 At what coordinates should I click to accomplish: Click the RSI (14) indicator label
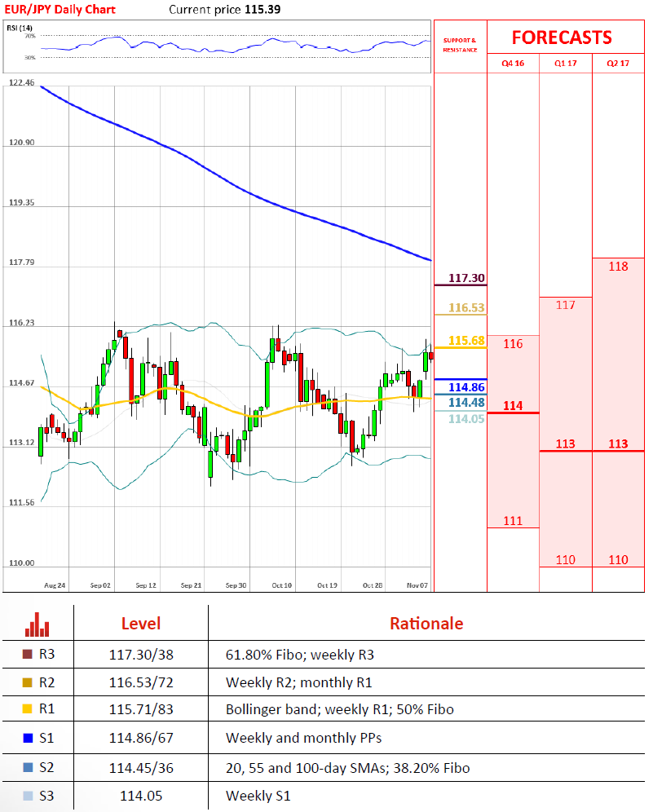20,28
